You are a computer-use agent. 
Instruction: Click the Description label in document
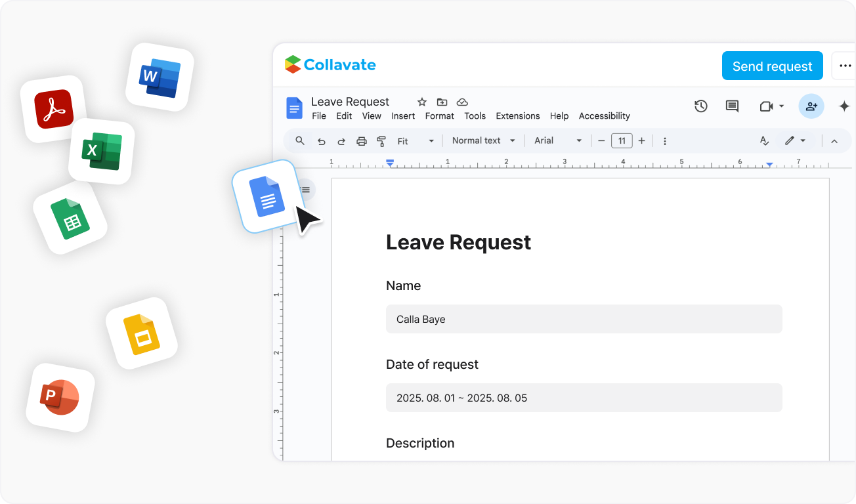[420, 443]
